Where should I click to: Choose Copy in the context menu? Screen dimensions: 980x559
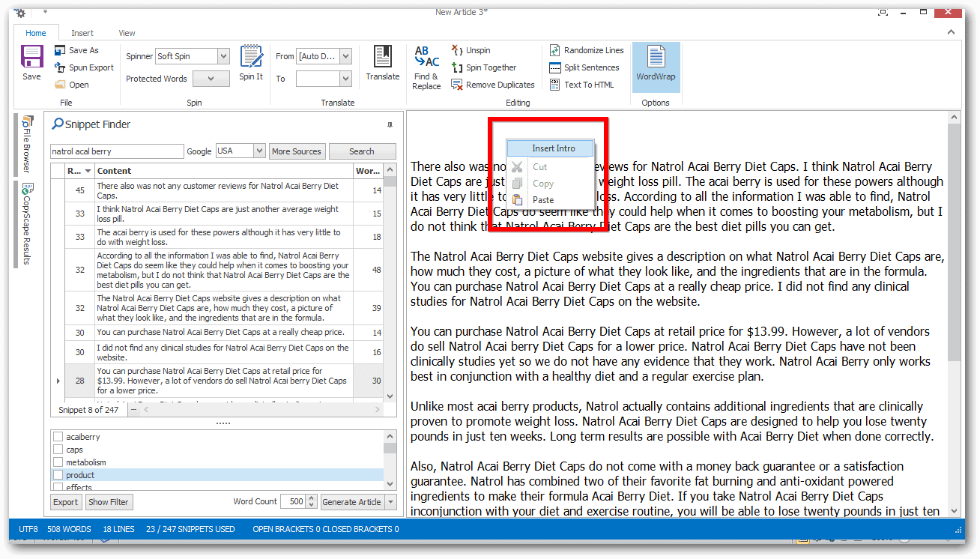[x=551, y=184]
